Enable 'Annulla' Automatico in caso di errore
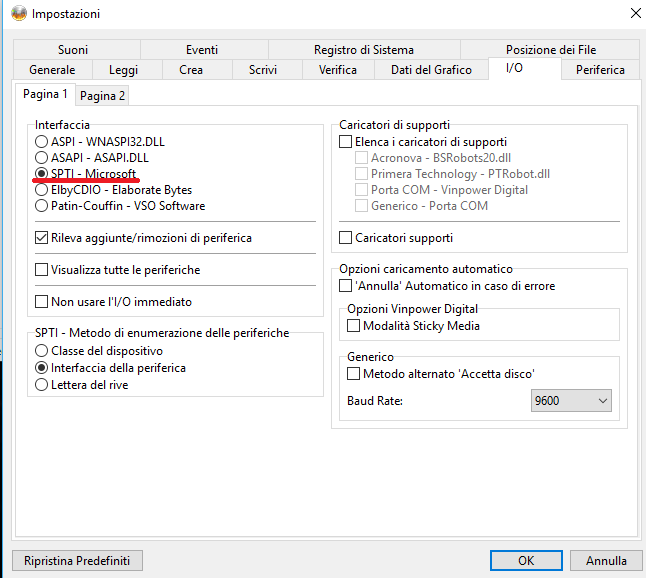Screen dimensions: 646x578 (447, 286)
